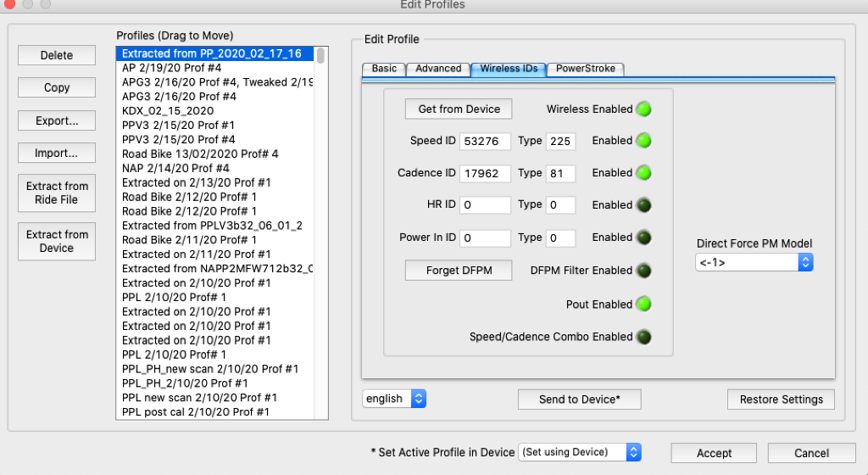Toggle the Pout Enabled indicator

[x=644, y=305]
